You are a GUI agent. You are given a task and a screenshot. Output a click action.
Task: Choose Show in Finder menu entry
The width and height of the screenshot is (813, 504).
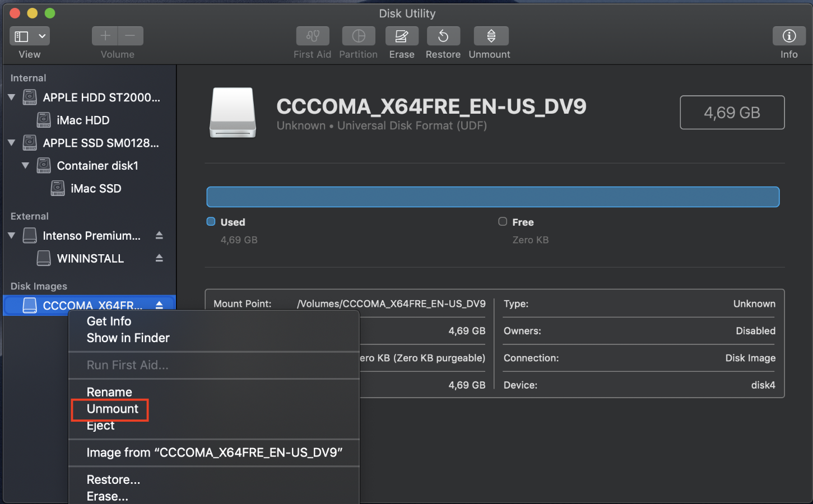tap(128, 338)
